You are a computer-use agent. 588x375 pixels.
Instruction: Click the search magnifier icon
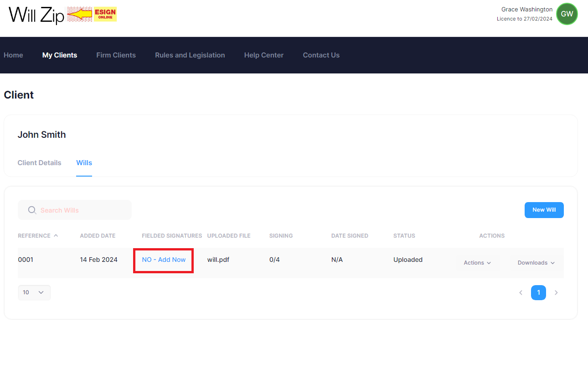click(32, 210)
